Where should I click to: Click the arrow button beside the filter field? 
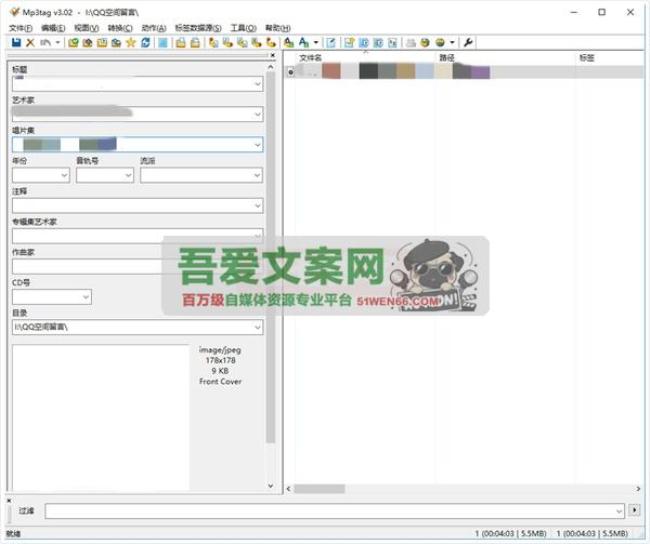(634, 510)
